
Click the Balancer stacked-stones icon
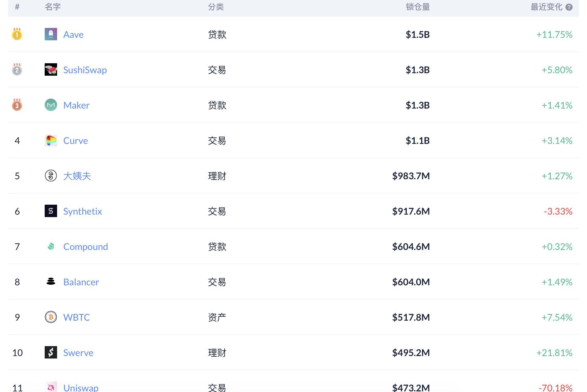(x=51, y=282)
